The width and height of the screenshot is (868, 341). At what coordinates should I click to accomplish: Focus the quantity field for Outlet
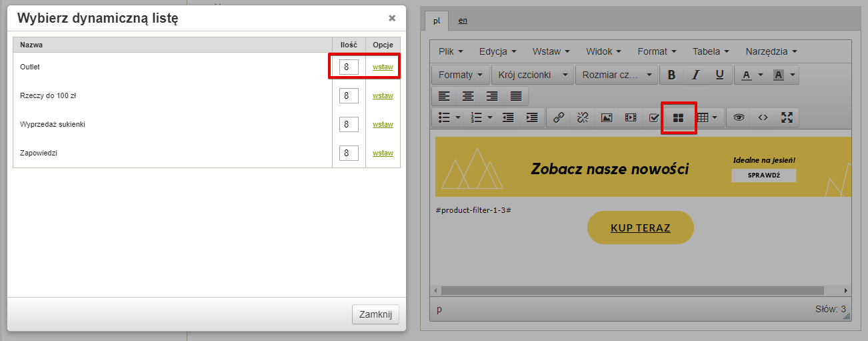[349, 67]
